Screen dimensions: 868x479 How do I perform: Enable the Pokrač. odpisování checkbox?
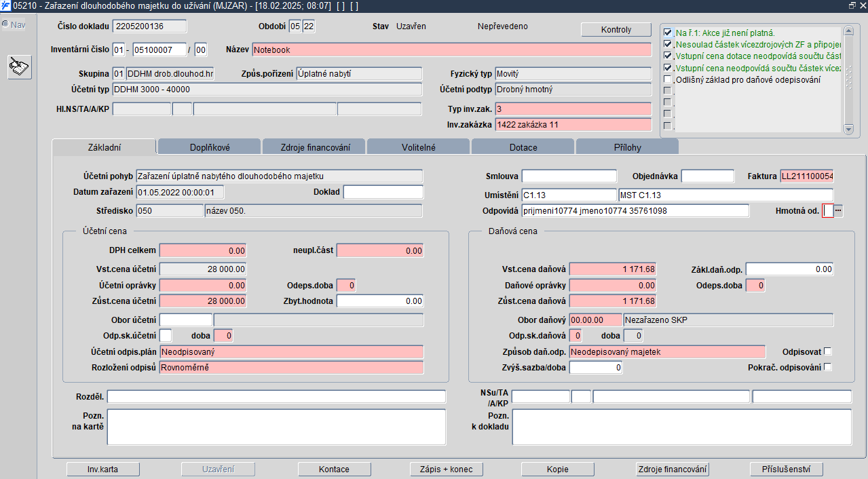click(827, 367)
